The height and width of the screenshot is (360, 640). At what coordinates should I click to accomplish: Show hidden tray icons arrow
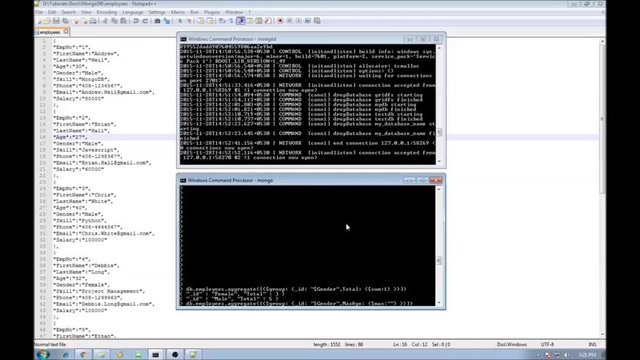coord(538,355)
